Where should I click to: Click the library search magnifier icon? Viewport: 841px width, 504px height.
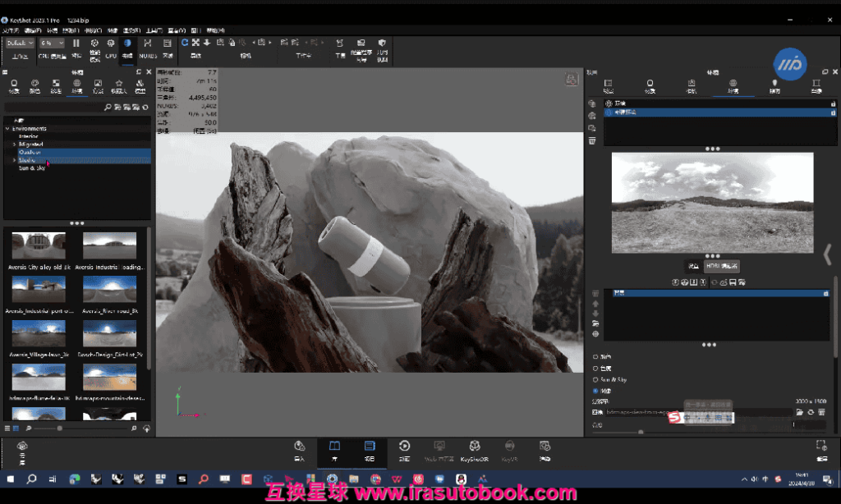click(x=108, y=108)
